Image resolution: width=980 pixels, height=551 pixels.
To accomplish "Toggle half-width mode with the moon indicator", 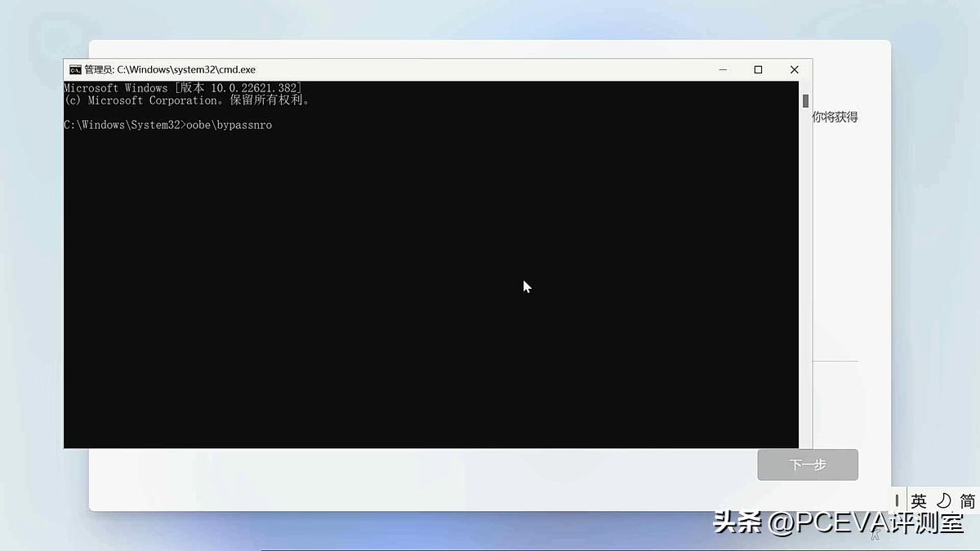I will click(945, 500).
